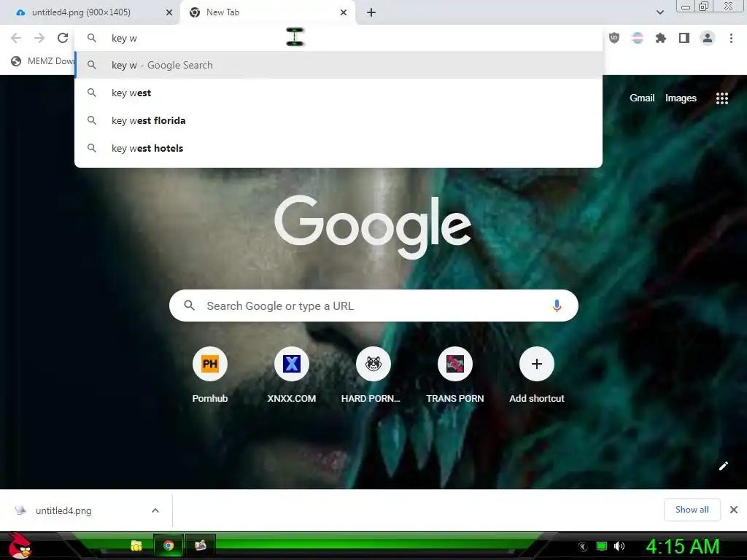
Task: Open the volume speaker tray icon
Action: click(x=619, y=546)
